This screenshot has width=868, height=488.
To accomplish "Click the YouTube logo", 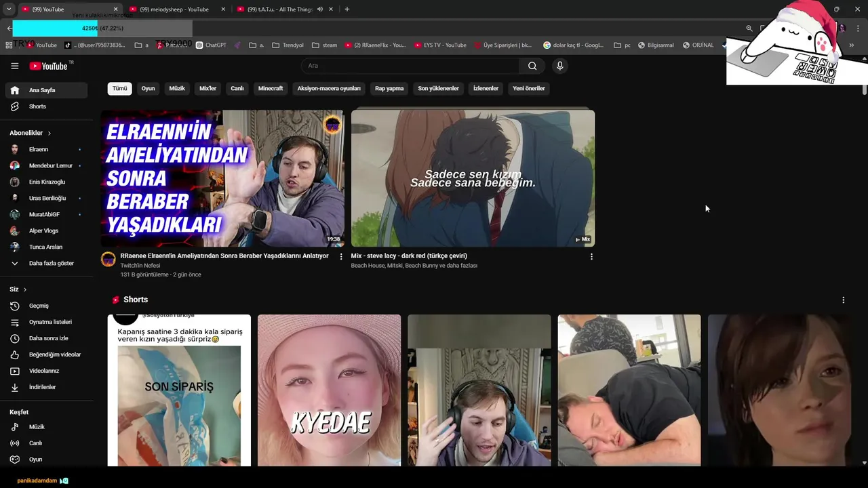I will (48, 66).
